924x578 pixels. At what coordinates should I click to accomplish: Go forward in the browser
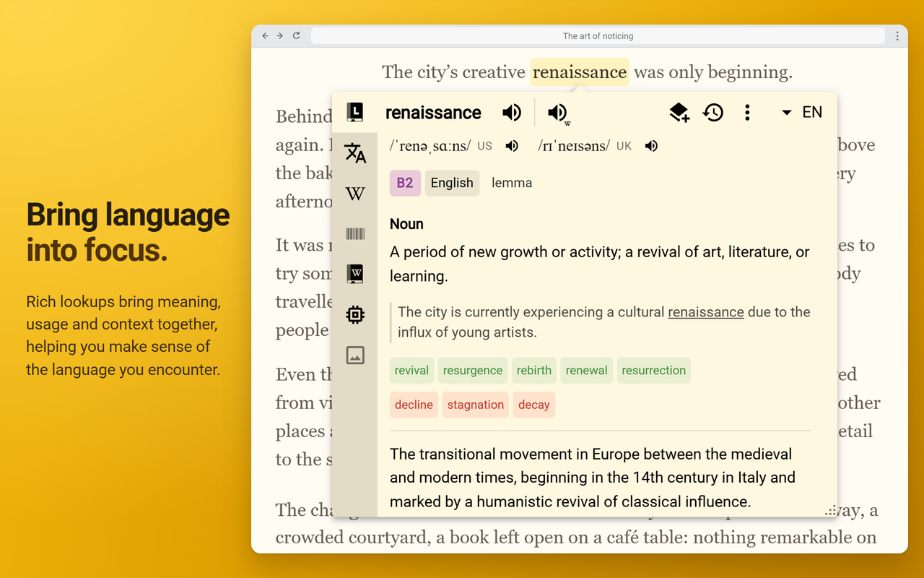tap(280, 35)
